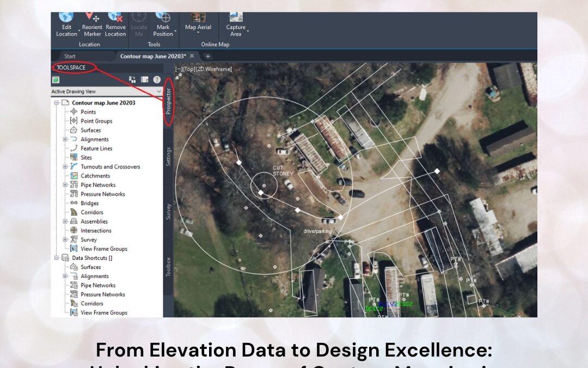This screenshot has height=368, width=588.
Task: Select Corridors under Contour map
Action: pos(92,212)
